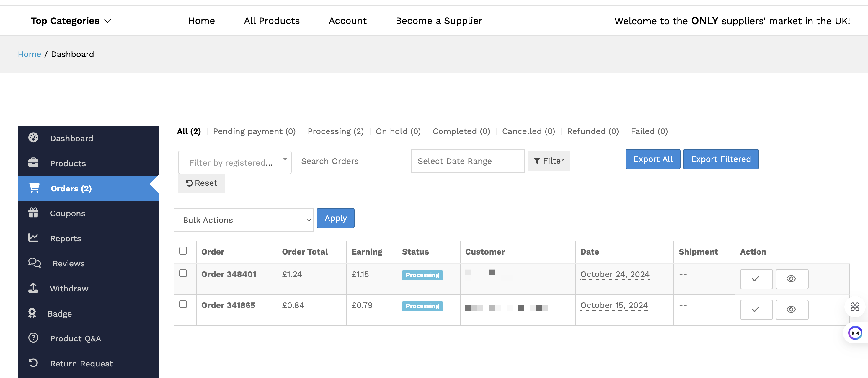
Task: Click the Dashboard gauge icon in sidebar
Action: (x=33, y=138)
